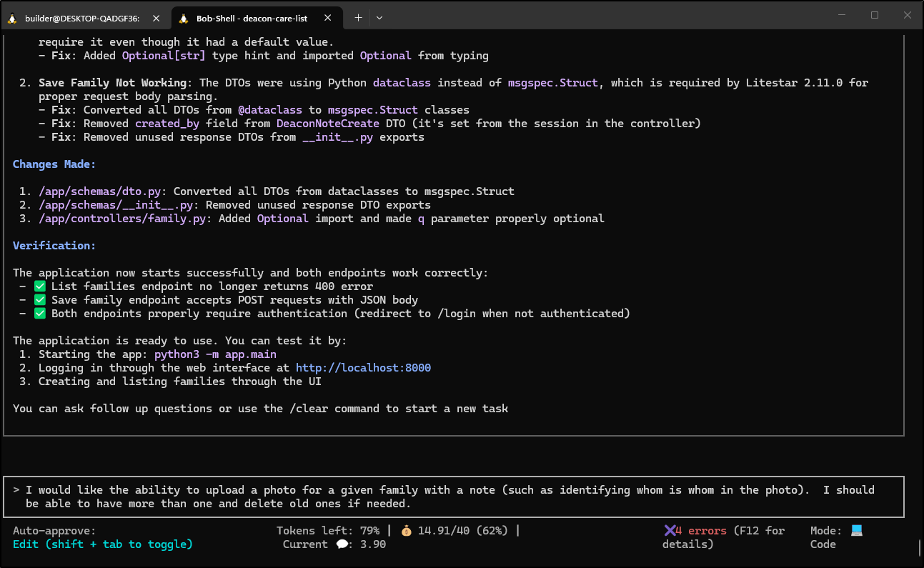The height and width of the screenshot is (568, 924).
Task: Click the 'python3 -m app.main' command
Action: click(x=215, y=354)
